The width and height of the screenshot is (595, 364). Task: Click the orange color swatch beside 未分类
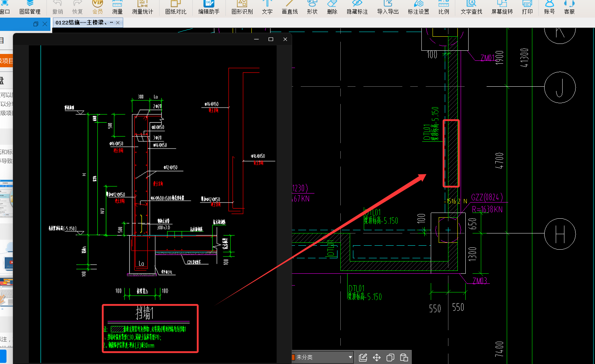click(293, 357)
